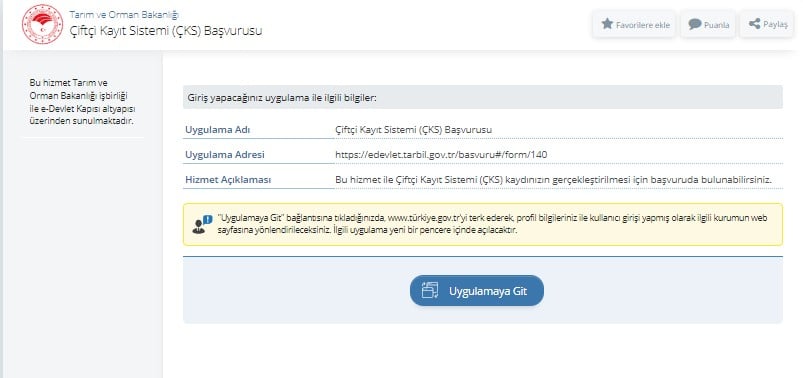The width and height of the screenshot is (803, 378).
Task: Click the user info icon in yellow notice
Action: (202, 225)
